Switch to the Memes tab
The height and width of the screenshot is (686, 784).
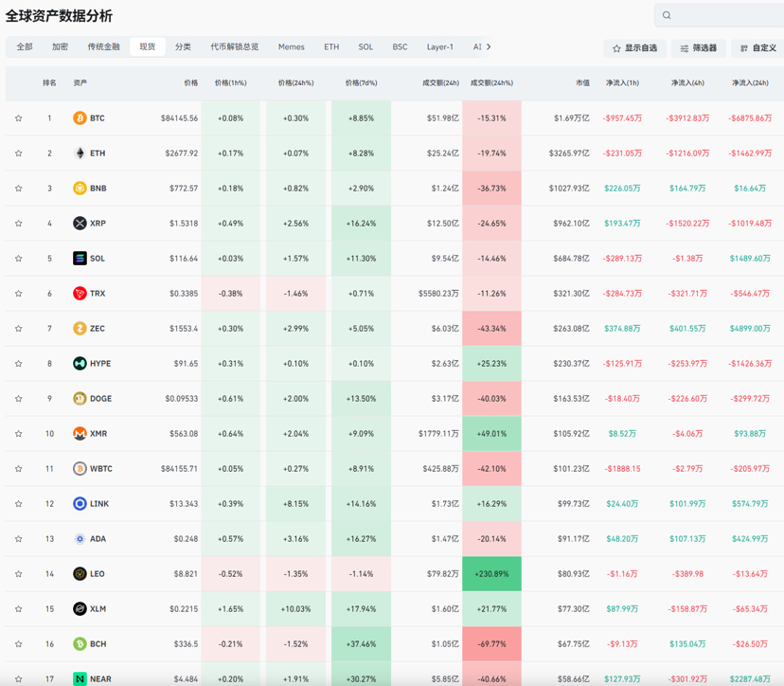click(x=291, y=46)
